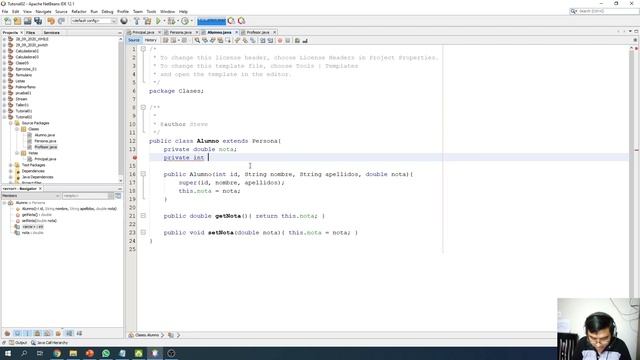This screenshot has width=640, height=360.
Task: Toggle the sixth Navigator filter button
Action: coord(58,333)
